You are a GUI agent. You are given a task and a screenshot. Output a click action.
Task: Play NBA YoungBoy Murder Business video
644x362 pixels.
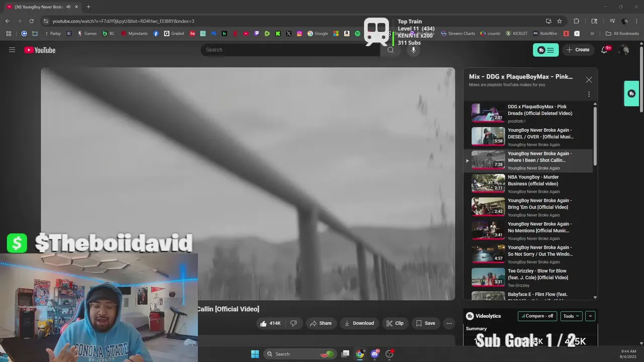[x=527, y=184]
